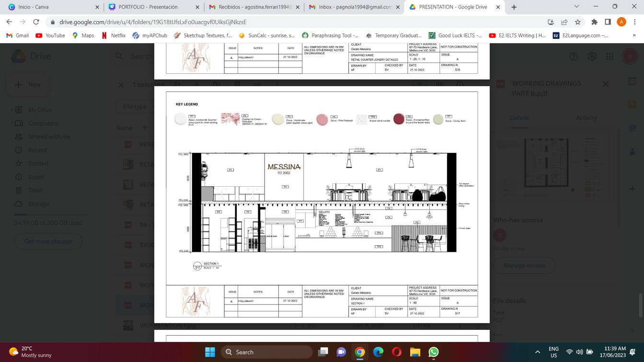Open Google Drive settings gear
This screenshot has height=362, width=644.
(592, 56)
